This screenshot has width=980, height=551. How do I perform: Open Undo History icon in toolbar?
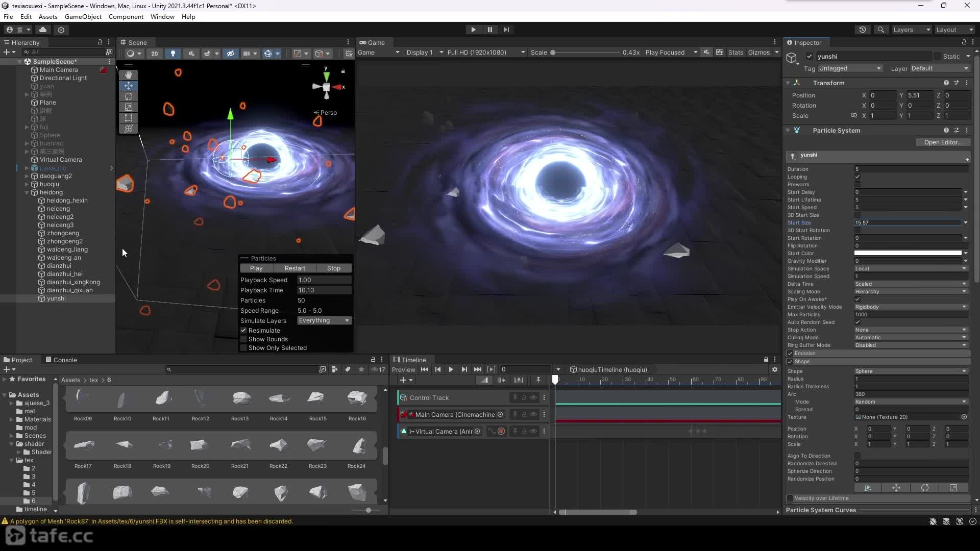point(863,30)
